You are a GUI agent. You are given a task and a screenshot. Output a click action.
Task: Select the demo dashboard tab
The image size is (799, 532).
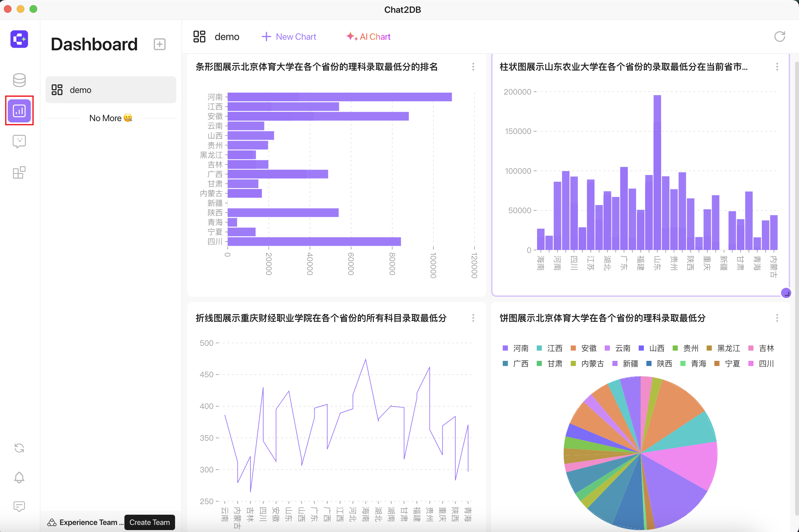109,90
